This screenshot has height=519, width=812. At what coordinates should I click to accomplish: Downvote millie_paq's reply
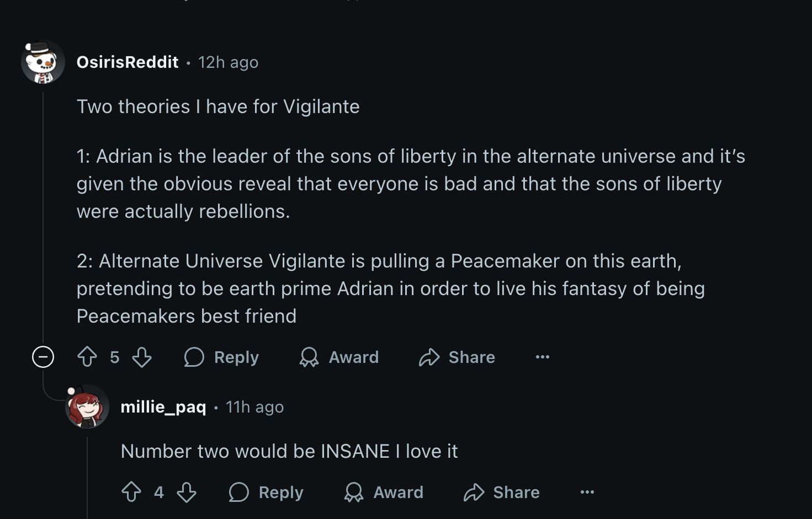[x=187, y=492]
